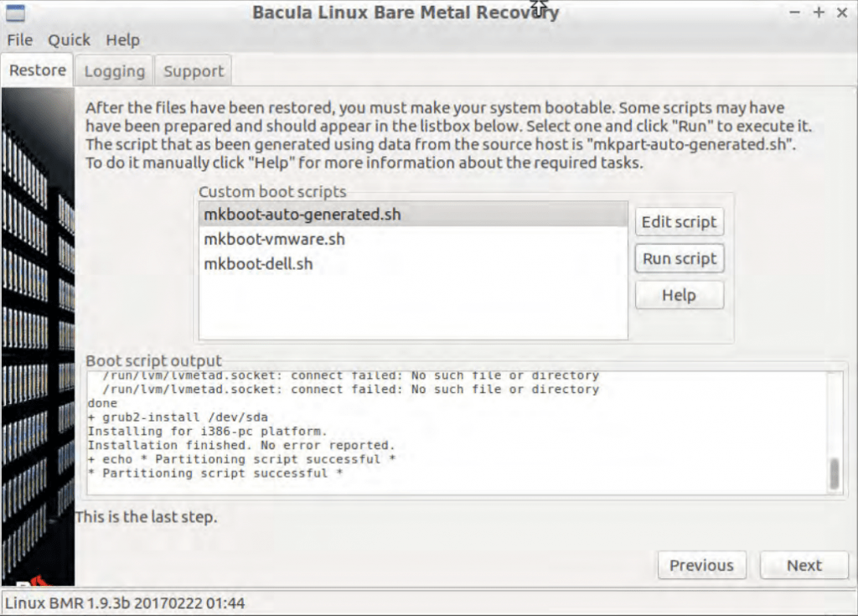Click the boot script output scrollbar handle
The image size is (858, 616).
click(834, 474)
